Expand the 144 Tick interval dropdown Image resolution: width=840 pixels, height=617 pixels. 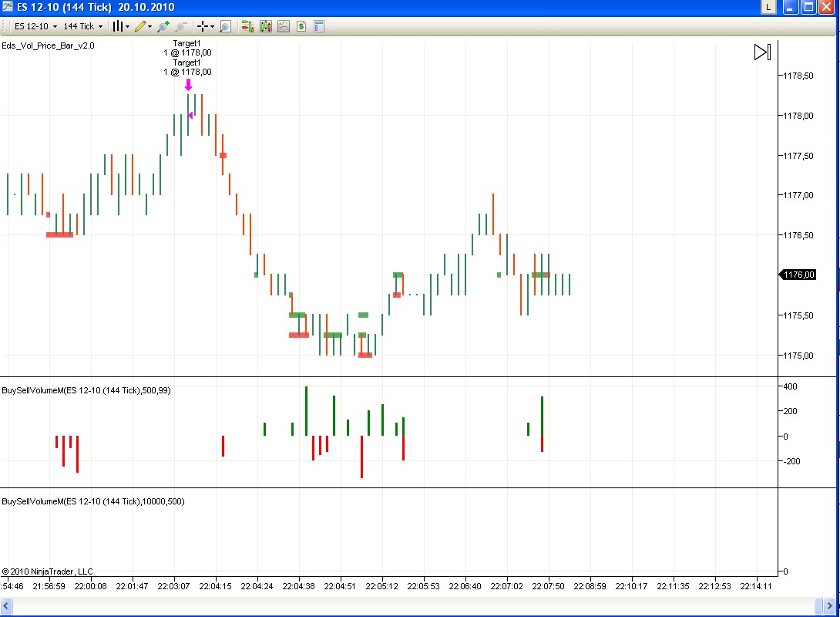tap(82, 26)
